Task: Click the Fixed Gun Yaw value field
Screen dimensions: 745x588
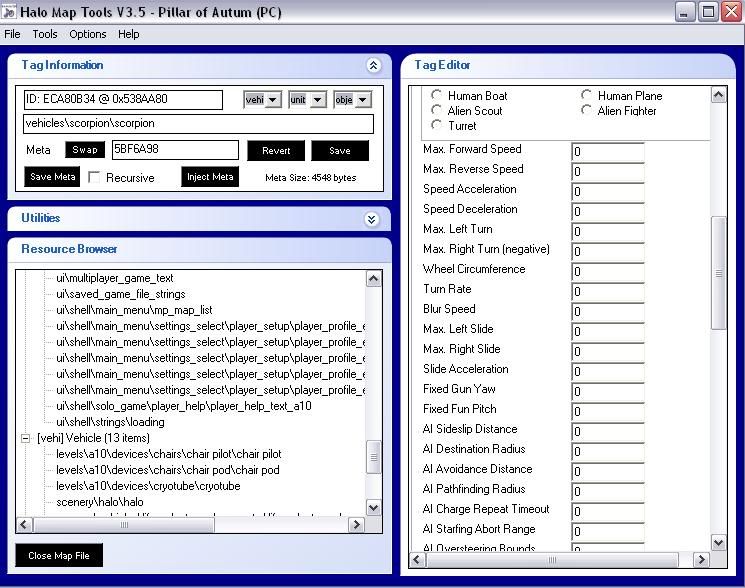Action: [608, 391]
